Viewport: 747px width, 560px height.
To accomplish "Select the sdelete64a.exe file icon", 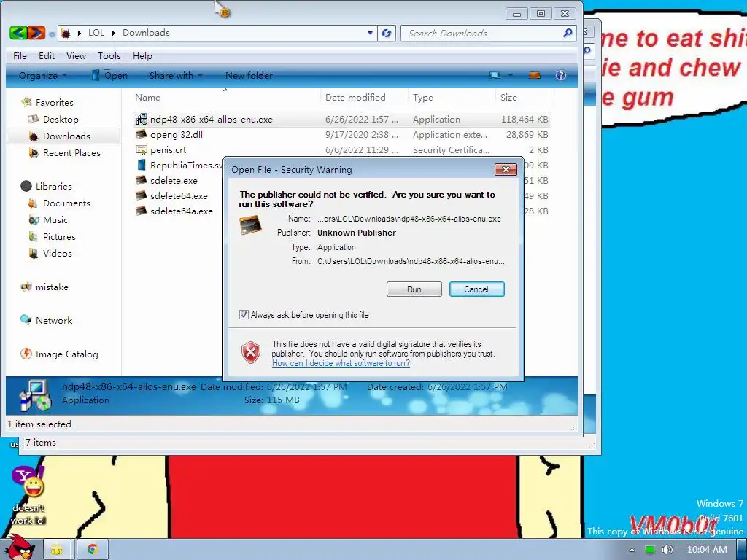I will click(x=142, y=211).
